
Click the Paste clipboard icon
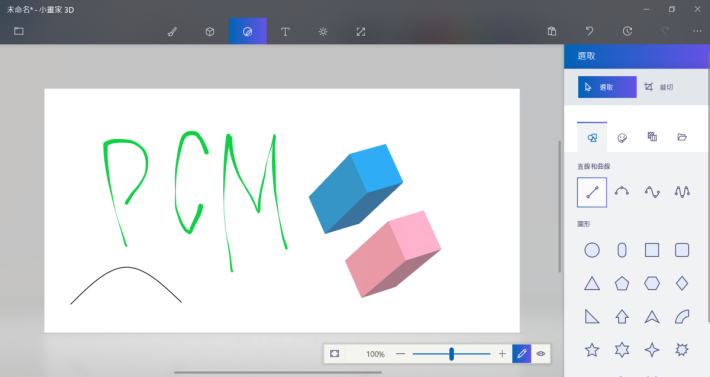click(x=552, y=31)
